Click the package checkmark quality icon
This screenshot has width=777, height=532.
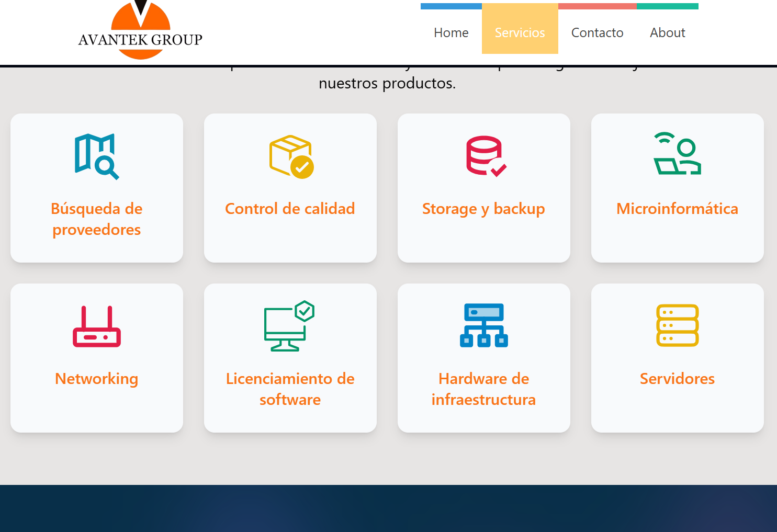291,156
